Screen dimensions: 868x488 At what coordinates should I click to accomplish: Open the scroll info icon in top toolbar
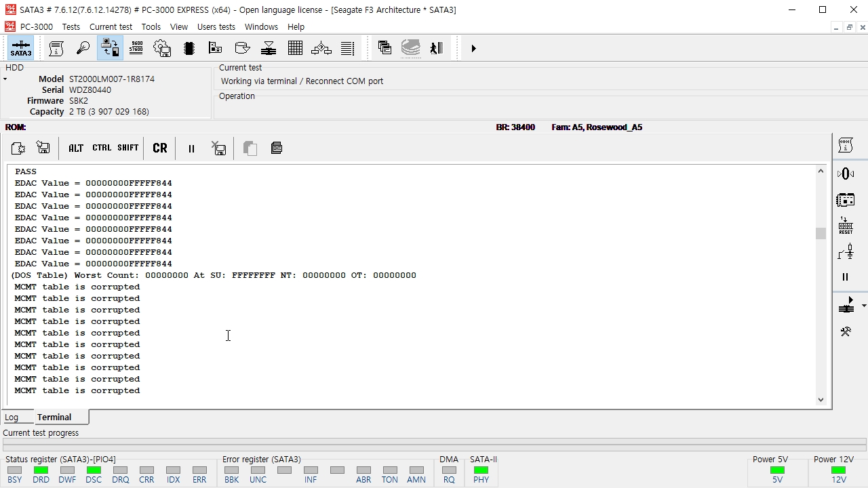pyautogui.click(x=56, y=48)
